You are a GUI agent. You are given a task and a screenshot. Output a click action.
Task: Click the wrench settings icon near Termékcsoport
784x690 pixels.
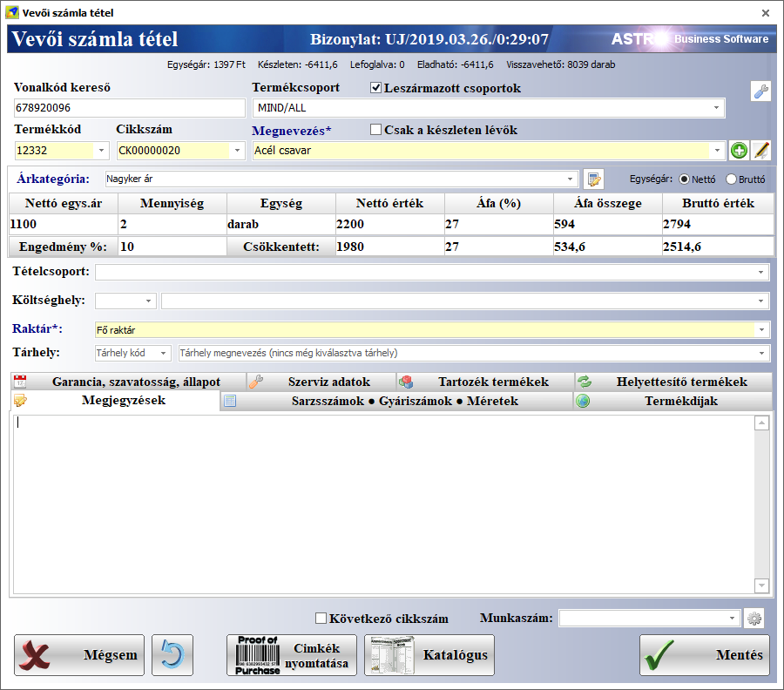click(760, 91)
